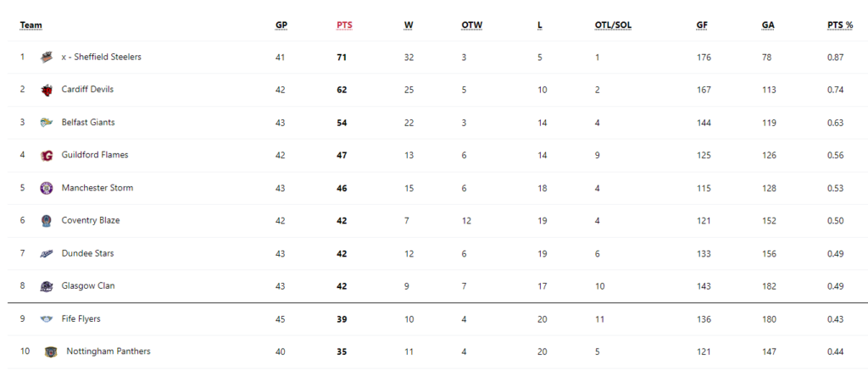Click the Belfast Giants team logo
868x370 pixels.
pos(47,123)
